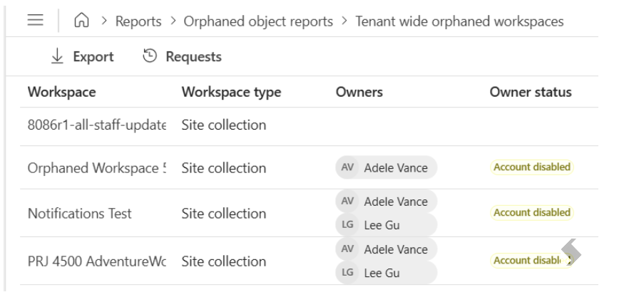Image resolution: width=644 pixels, height=292 pixels.
Task: Click LG avatar in PRJ 4500 row
Action: [347, 272]
